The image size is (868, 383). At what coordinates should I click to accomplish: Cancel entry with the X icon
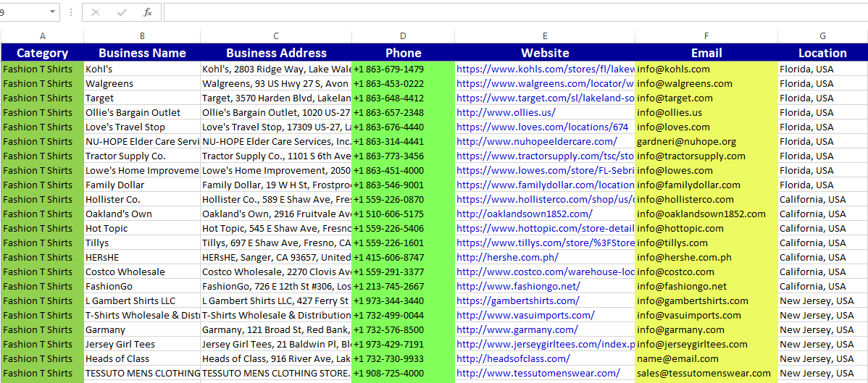click(96, 12)
